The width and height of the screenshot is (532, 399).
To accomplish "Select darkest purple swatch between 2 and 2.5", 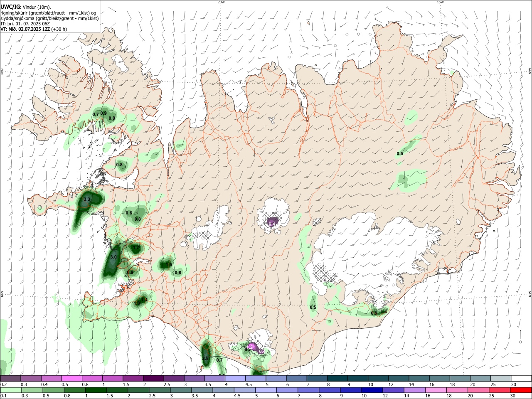I will coord(153,378).
